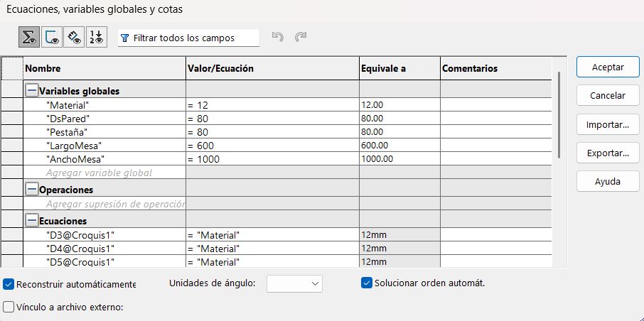Collapse the Operaciones section
The image size is (644, 321).
click(31, 190)
